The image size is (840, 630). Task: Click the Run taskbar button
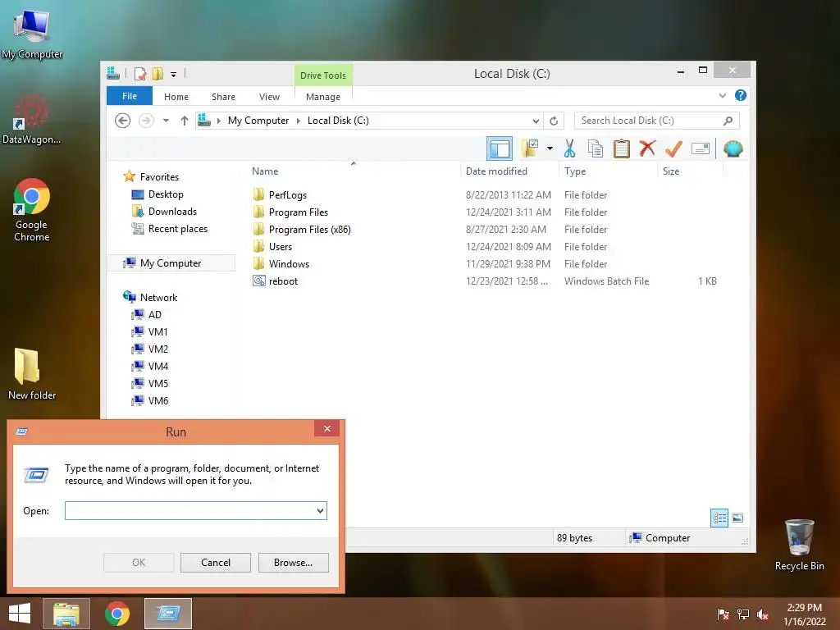pos(168,614)
